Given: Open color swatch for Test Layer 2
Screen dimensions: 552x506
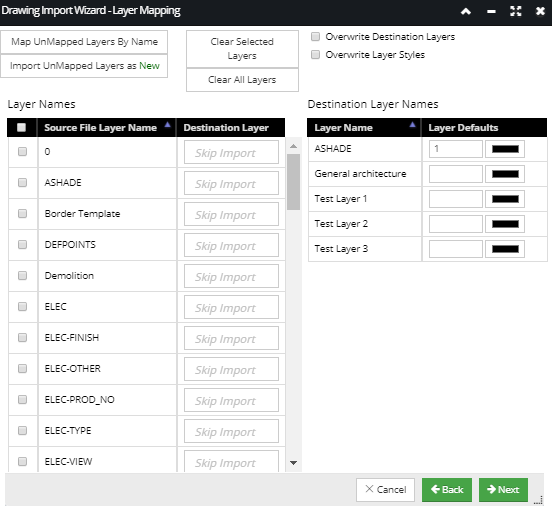Looking at the screenshot, I should click(505, 224).
